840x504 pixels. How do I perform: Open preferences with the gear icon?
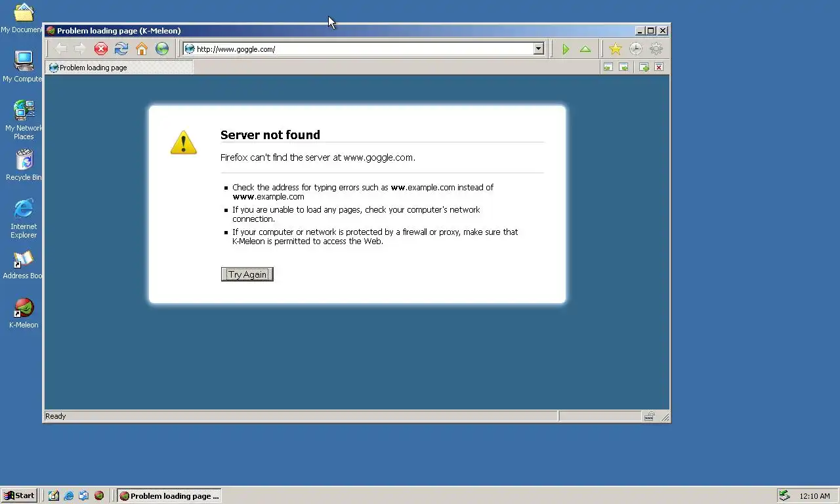pyautogui.click(x=656, y=49)
